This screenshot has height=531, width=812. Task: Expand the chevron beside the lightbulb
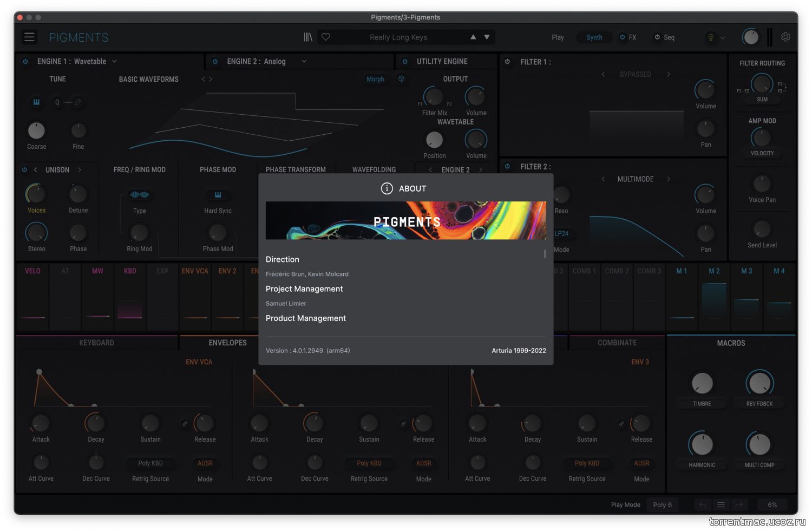[x=723, y=38]
